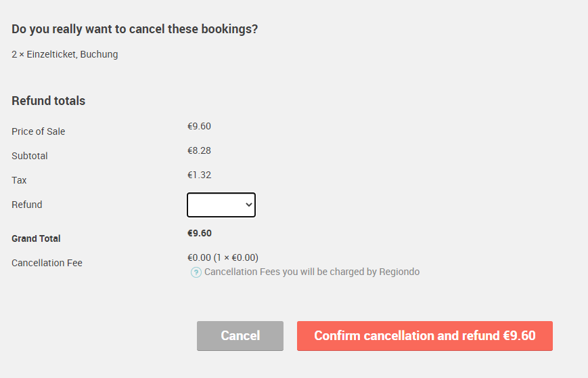The width and height of the screenshot is (588, 378).
Task: Click the 'Cancellation Fees you will be charged' note
Action: [x=312, y=272]
